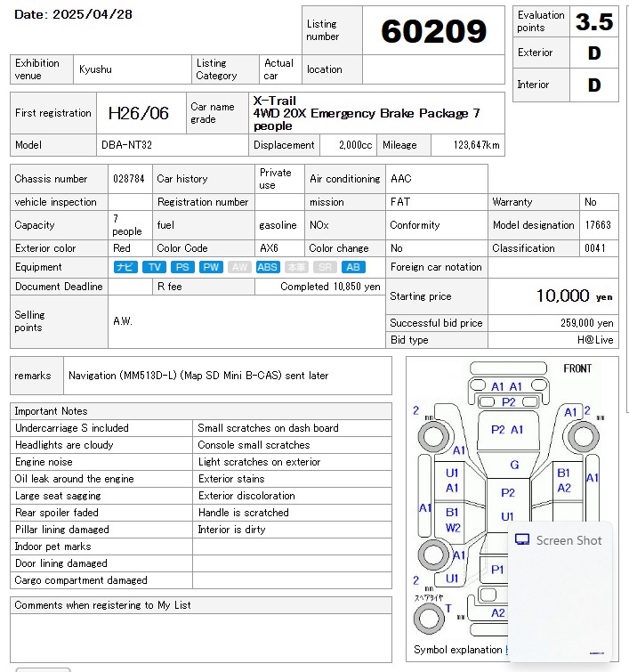Click the chassis number 028784
This screenshot has height=672, width=629.
pos(128,179)
